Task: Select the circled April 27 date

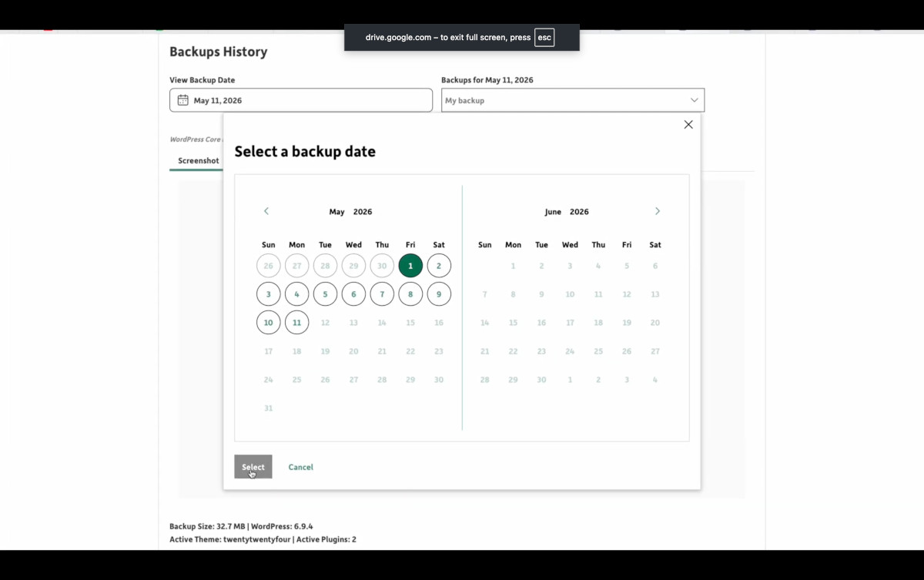Action: (296, 266)
